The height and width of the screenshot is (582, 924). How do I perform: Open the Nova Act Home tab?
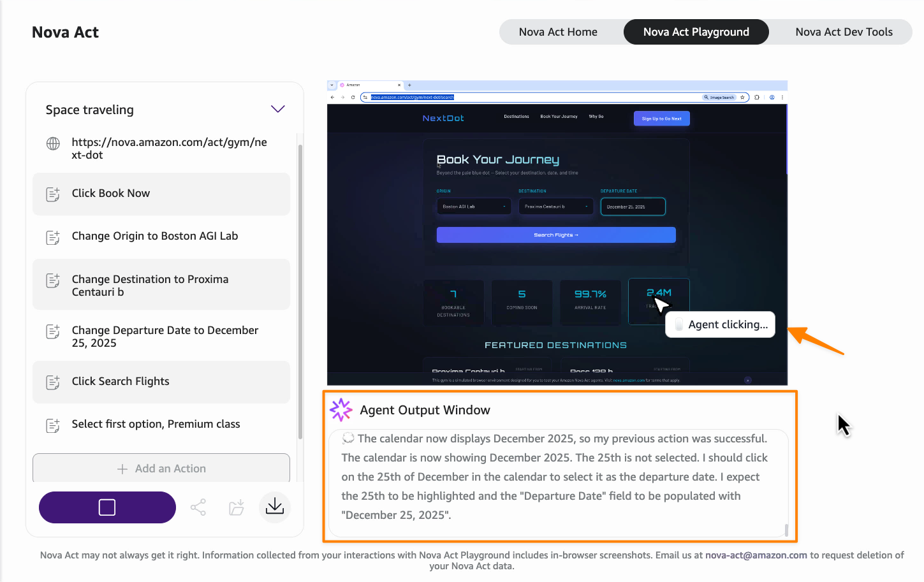click(x=558, y=32)
